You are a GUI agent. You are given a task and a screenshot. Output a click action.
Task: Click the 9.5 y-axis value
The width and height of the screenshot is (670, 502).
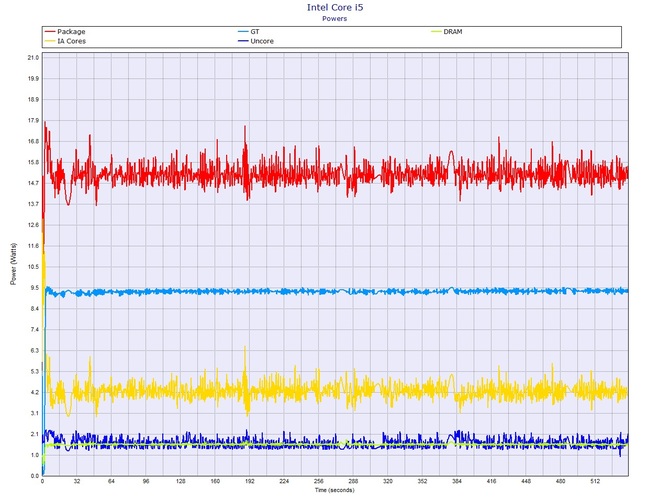click(34, 288)
